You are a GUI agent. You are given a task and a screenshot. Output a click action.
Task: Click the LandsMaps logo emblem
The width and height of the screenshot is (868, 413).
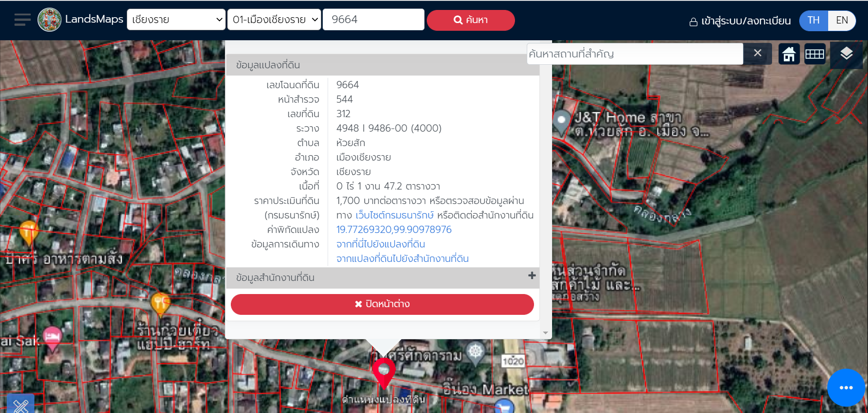[49, 20]
